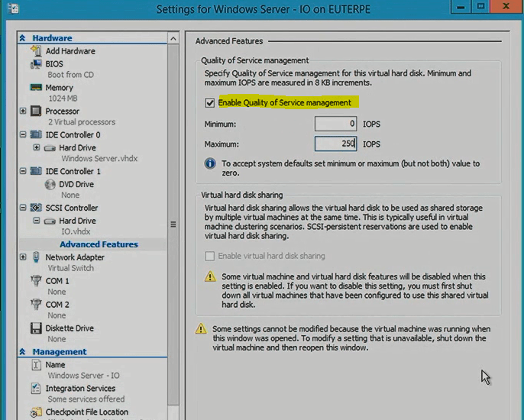Expand the Windows Server.vhdx Hard Drive node
Image resolution: width=524 pixels, height=420 pixels.
pyautogui.click(x=37, y=147)
